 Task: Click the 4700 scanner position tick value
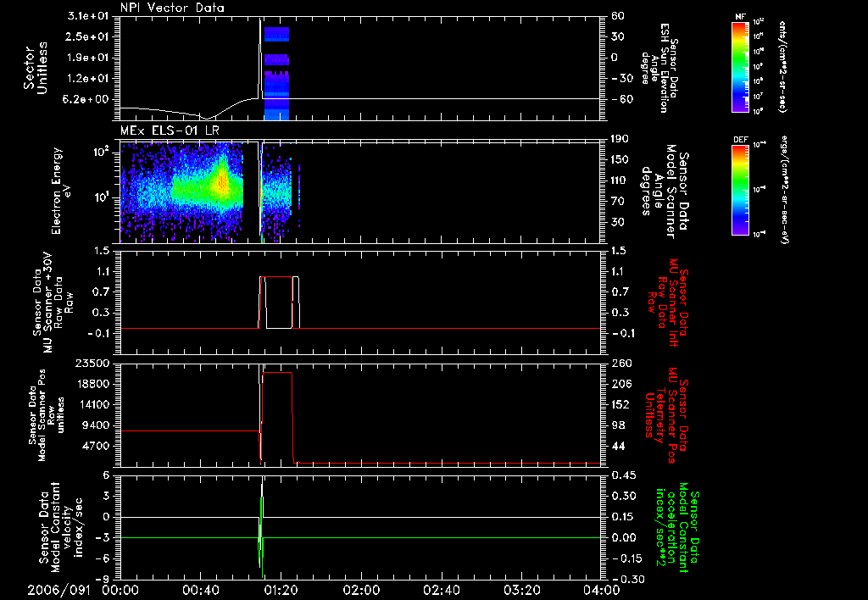click(97, 446)
